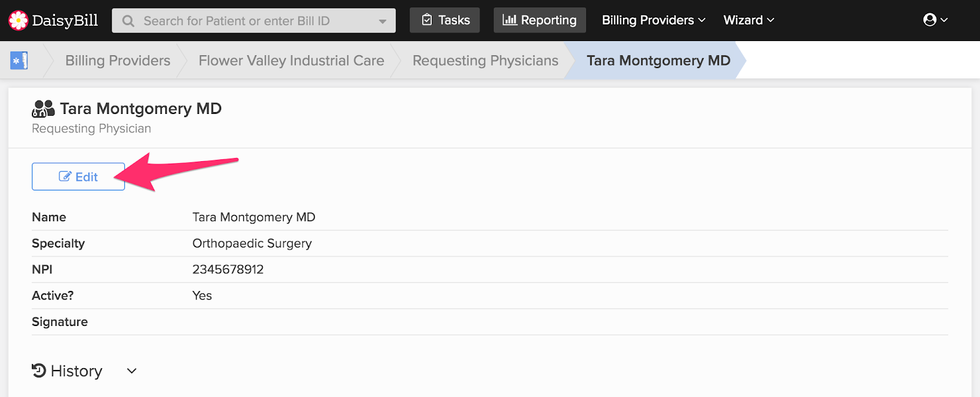Viewport: 980px width, 397px height.
Task: Click the patient or Bill ID search field
Action: [245, 21]
